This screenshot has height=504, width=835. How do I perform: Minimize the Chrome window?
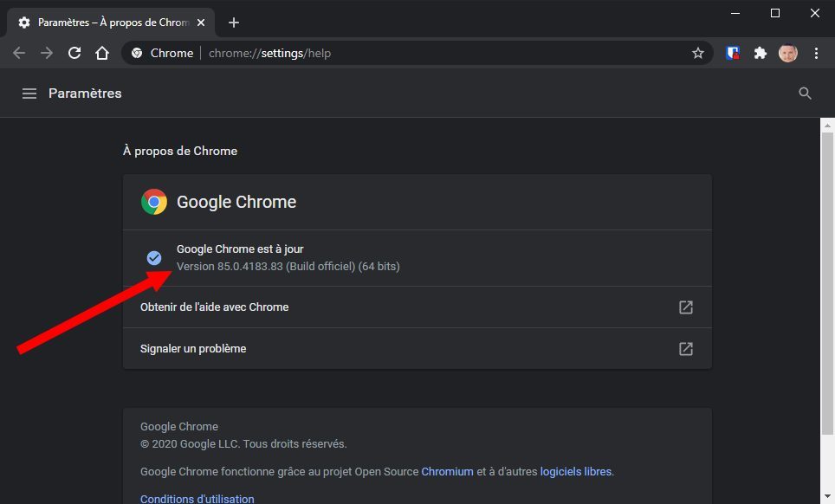click(735, 13)
